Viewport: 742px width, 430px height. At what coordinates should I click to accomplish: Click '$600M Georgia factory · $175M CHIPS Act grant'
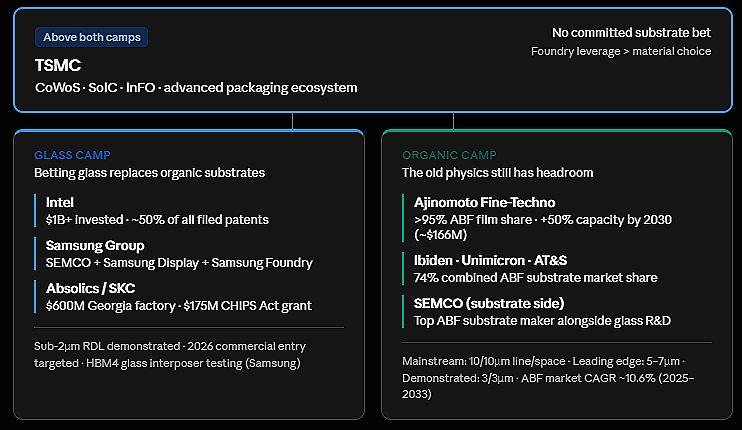click(x=178, y=306)
